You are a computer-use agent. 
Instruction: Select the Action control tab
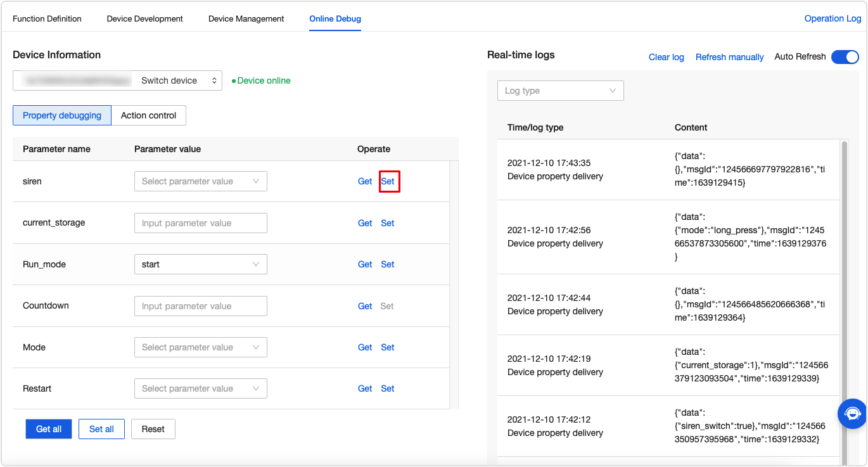148,115
